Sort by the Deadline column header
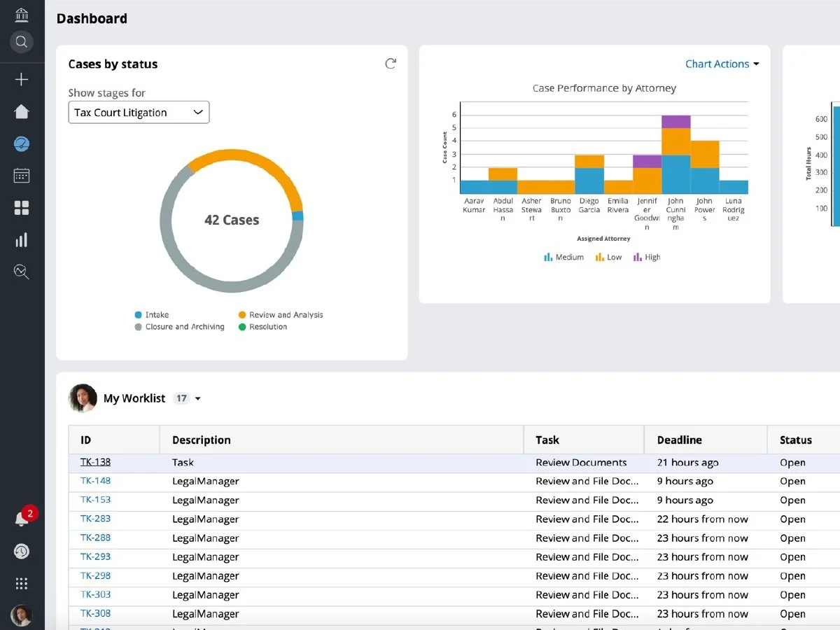This screenshot has width=840, height=630. [x=706, y=440]
